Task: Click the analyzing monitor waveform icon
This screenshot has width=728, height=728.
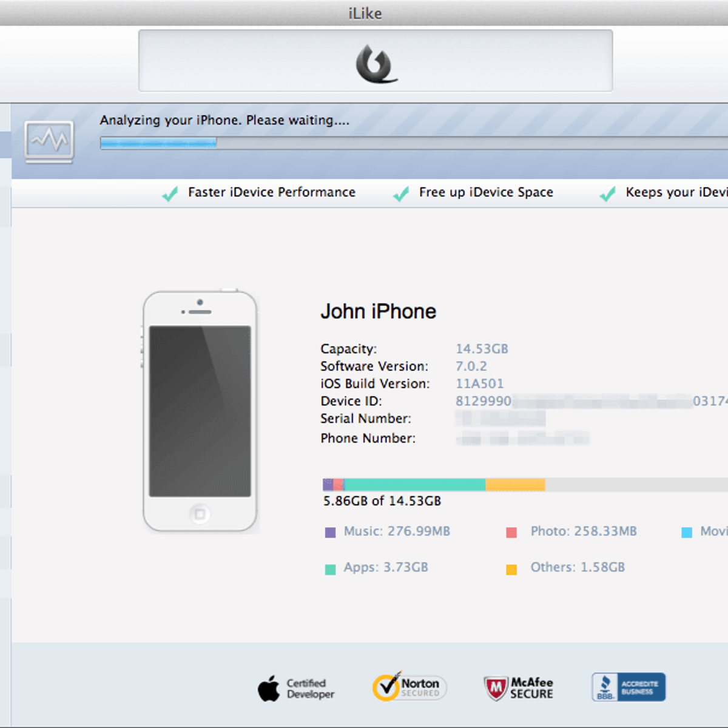Action: [x=49, y=141]
